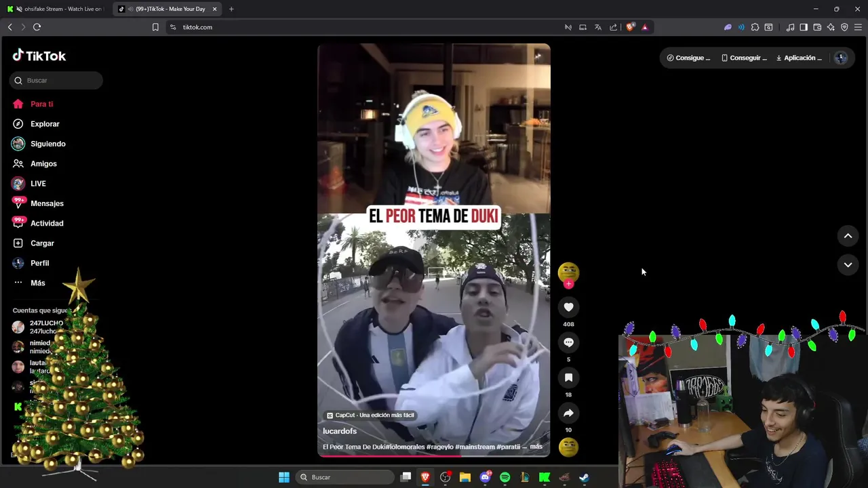This screenshot has width=868, height=488.
Task: Open creator avatar above like button
Action: coord(568,272)
